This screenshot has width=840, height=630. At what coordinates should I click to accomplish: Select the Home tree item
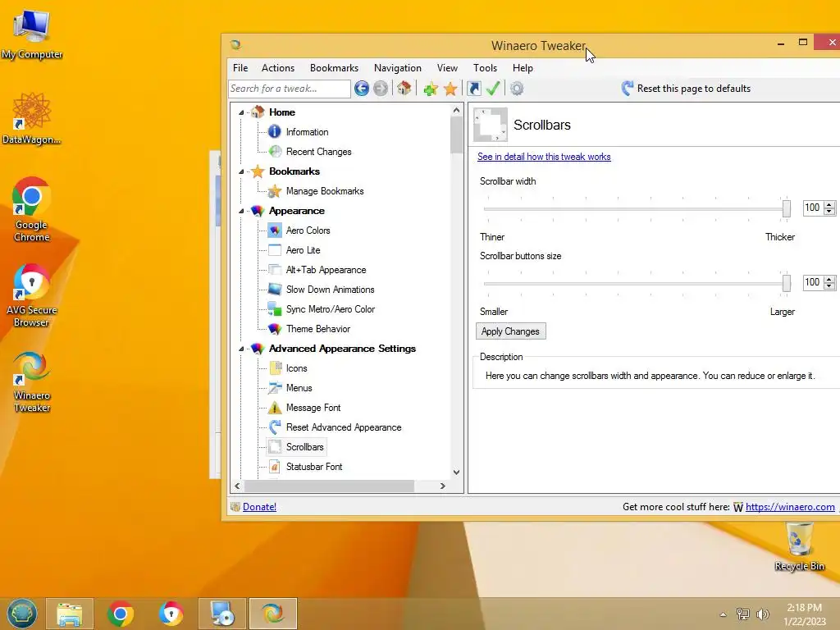282,112
